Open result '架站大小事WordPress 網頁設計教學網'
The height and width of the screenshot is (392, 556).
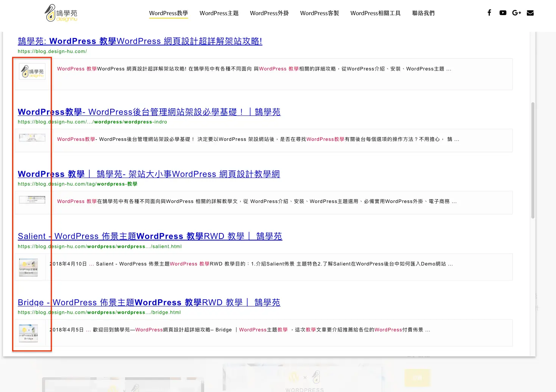pos(149,174)
